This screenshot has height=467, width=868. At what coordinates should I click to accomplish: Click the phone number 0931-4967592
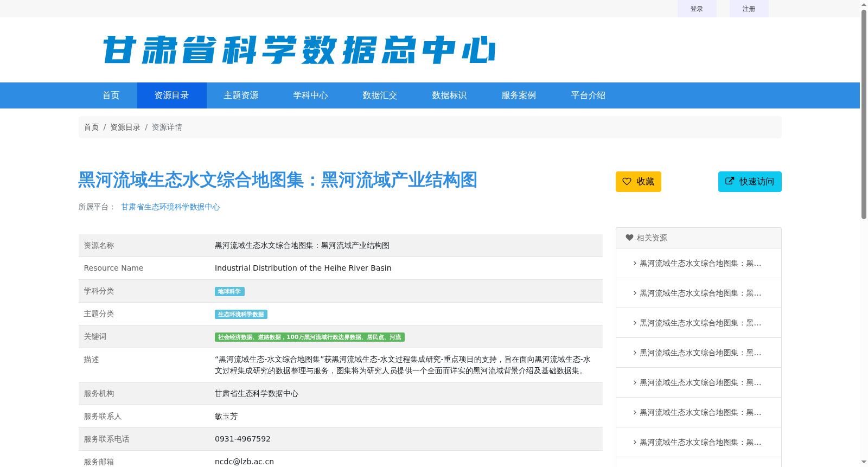[x=242, y=439]
